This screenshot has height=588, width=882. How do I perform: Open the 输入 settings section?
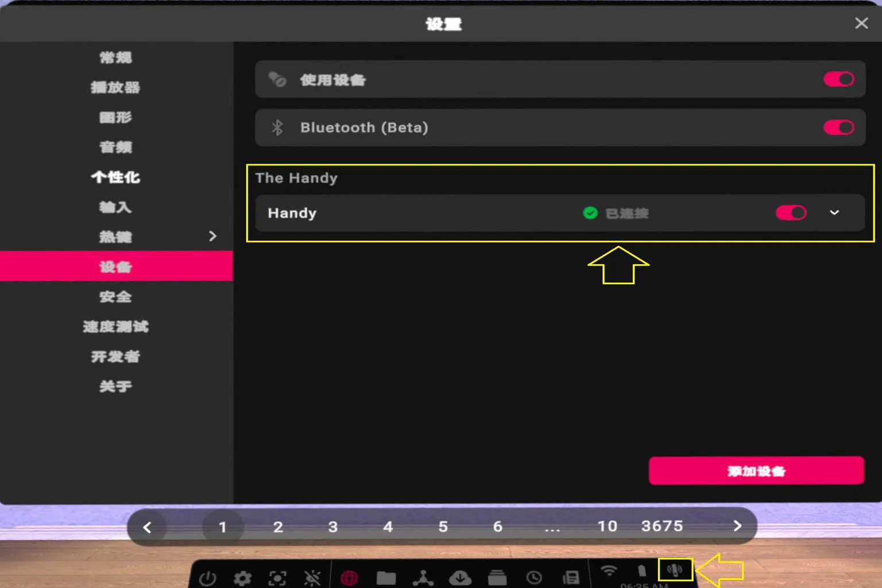coord(115,207)
